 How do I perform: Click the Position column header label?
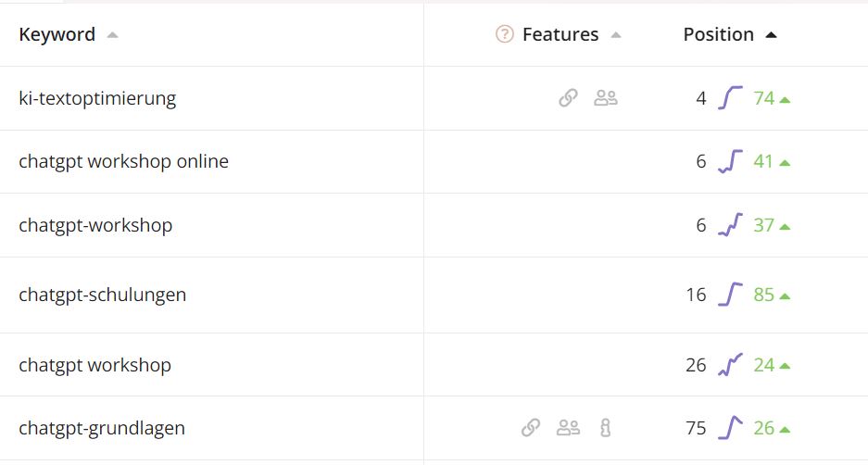coord(719,34)
